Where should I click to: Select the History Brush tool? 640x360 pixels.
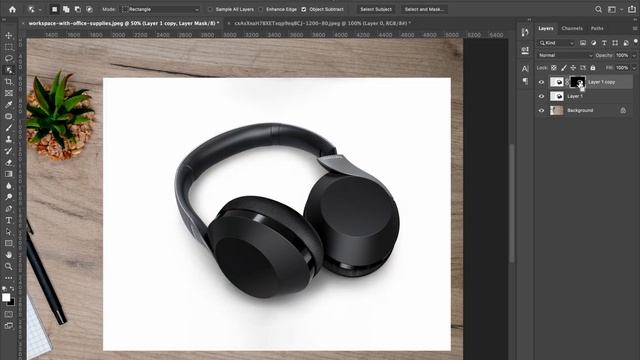click(9, 151)
